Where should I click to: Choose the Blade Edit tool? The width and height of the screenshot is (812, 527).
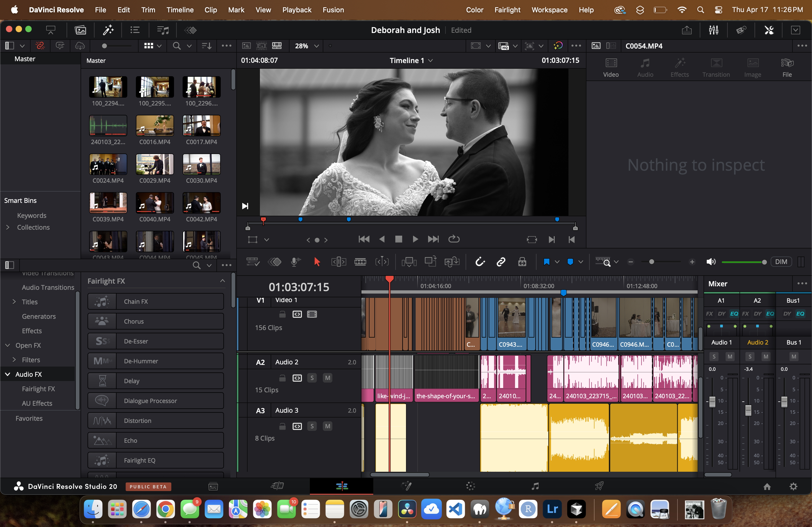[360, 262]
